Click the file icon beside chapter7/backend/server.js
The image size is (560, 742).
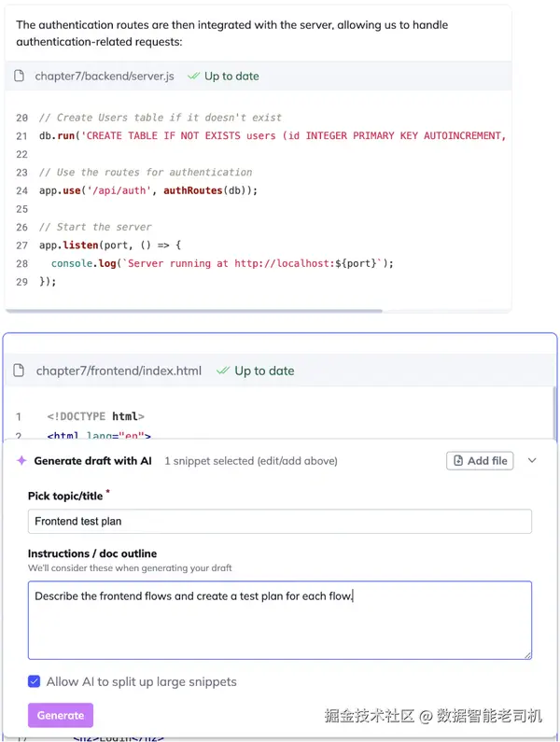(19, 76)
